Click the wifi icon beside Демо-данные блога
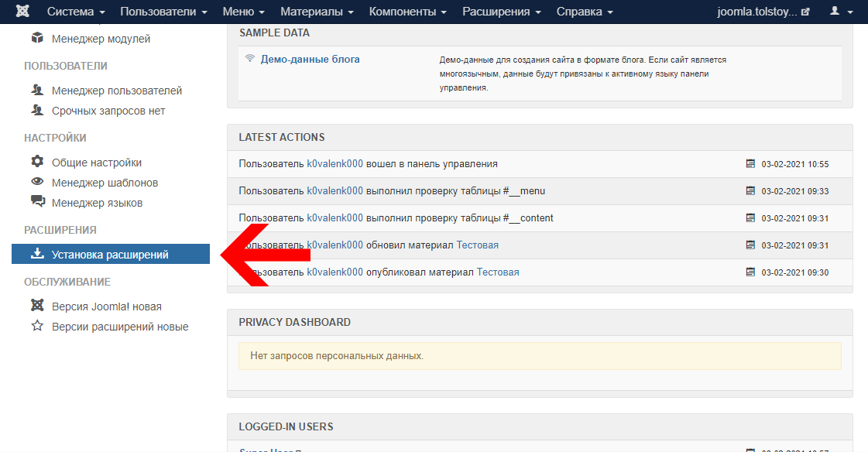Screen dimensions: 868x452 250,58
